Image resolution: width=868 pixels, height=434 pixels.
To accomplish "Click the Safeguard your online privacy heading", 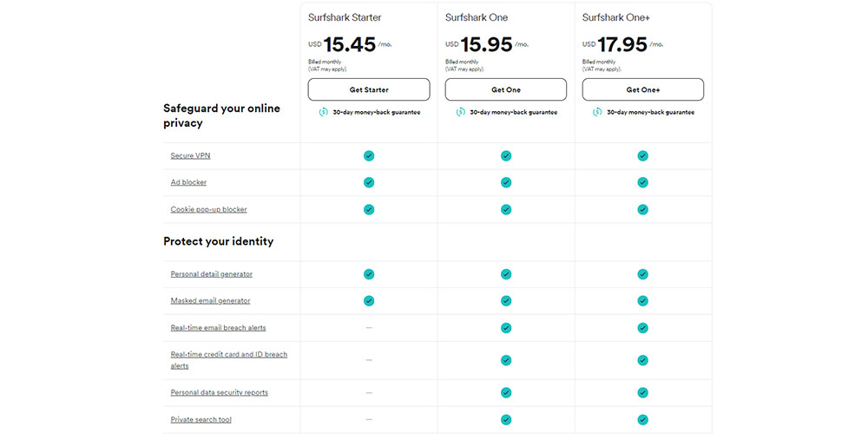I will [221, 115].
